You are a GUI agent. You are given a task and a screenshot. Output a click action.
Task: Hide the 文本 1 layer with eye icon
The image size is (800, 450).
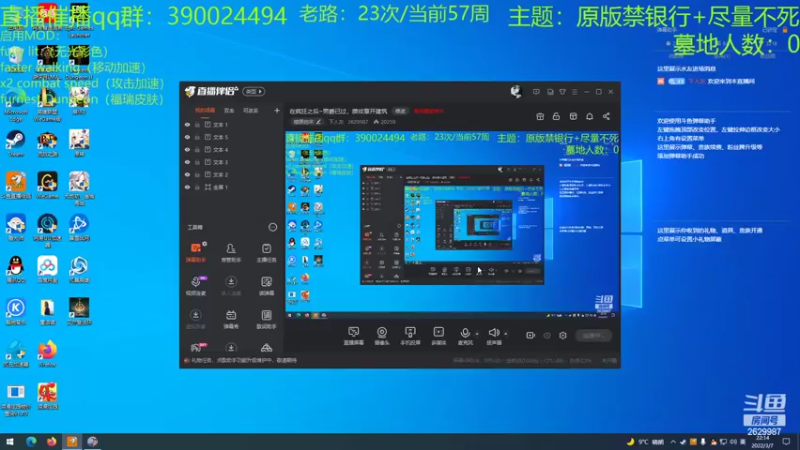tap(187, 124)
